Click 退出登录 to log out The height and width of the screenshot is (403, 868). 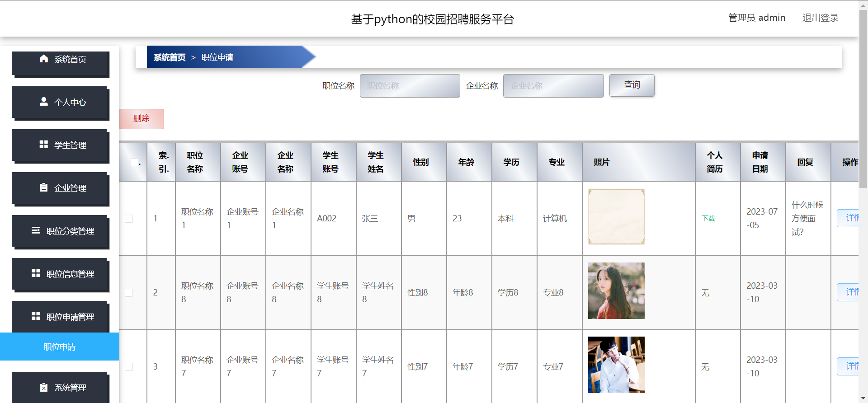[x=820, y=18]
